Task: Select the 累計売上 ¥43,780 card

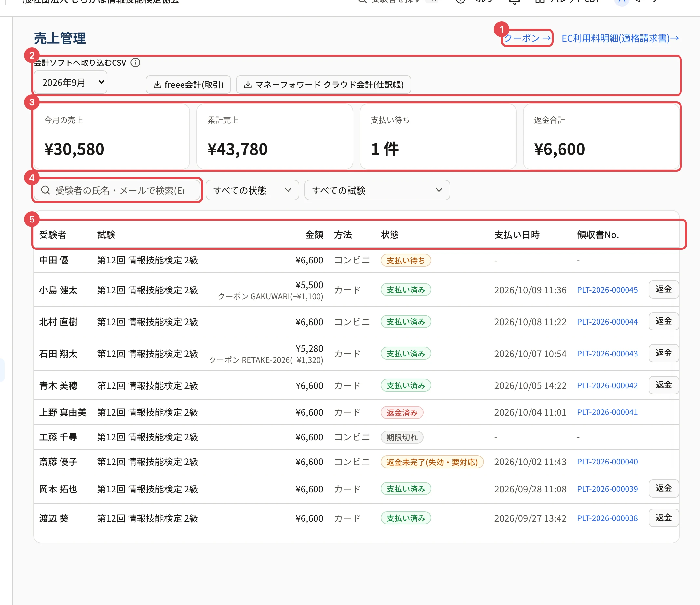Action: tap(275, 137)
